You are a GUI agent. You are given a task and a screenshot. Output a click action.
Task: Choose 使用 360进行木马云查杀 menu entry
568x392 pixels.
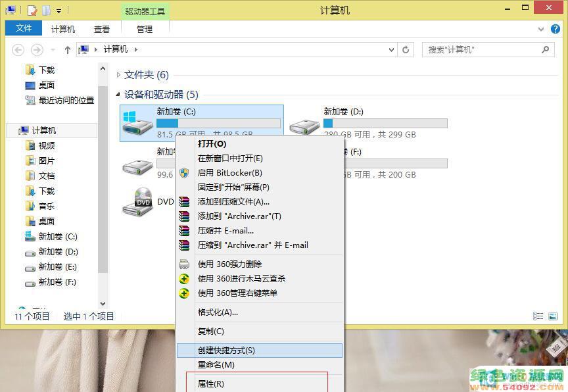click(x=260, y=279)
